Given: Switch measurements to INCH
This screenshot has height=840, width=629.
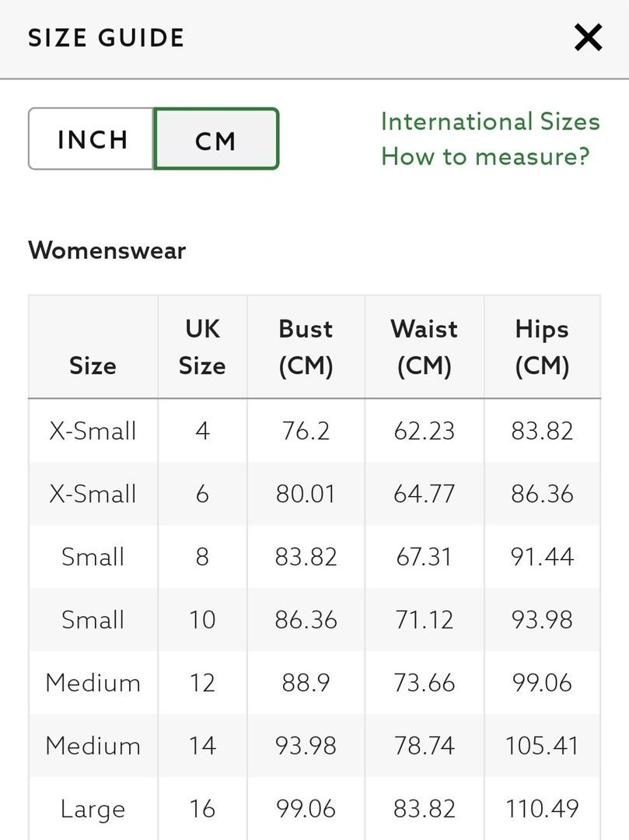Looking at the screenshot, I should coord(92,139).
